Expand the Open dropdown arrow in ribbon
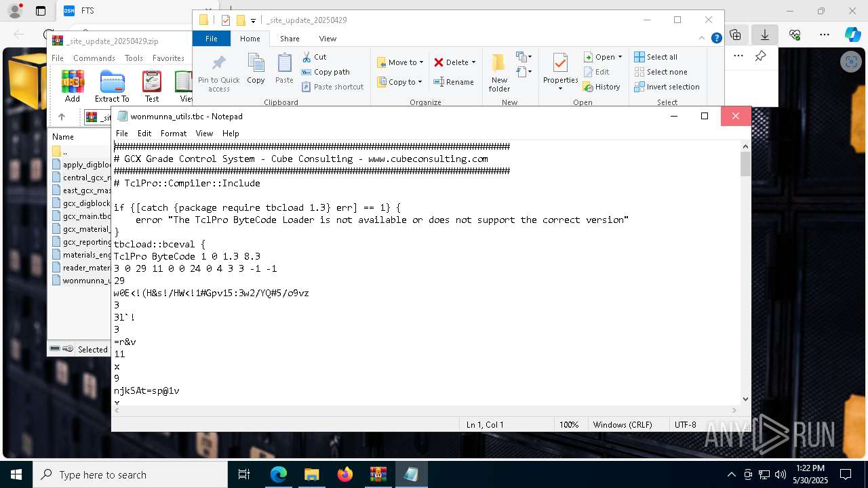 [620, 57]
